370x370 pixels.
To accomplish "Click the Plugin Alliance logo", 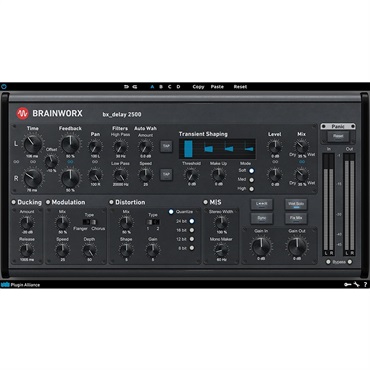I will tap(20, 285).
